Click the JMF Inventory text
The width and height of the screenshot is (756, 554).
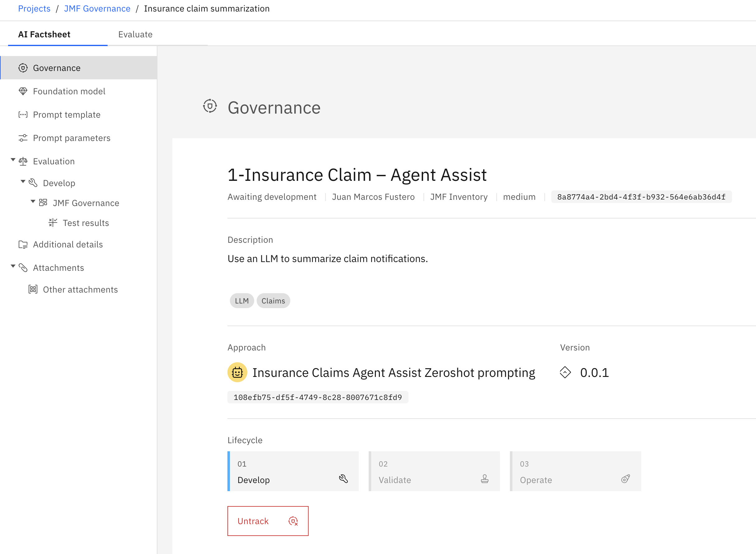[459, 197]
